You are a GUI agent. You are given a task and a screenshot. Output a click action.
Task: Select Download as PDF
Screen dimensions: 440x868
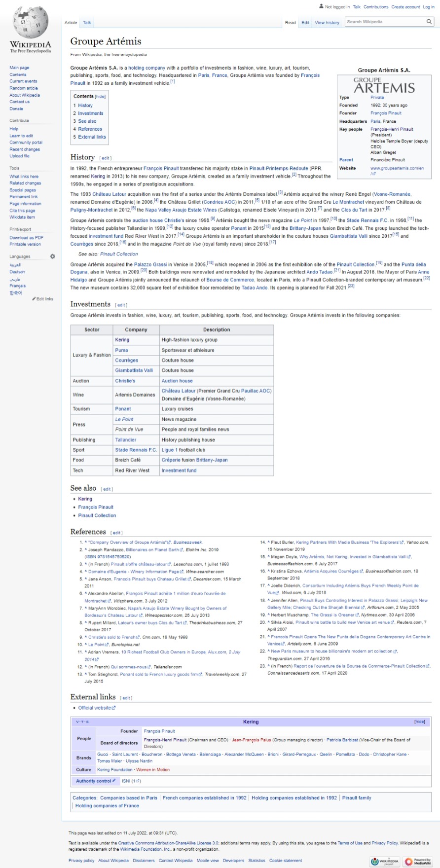[x=27, y=238]
